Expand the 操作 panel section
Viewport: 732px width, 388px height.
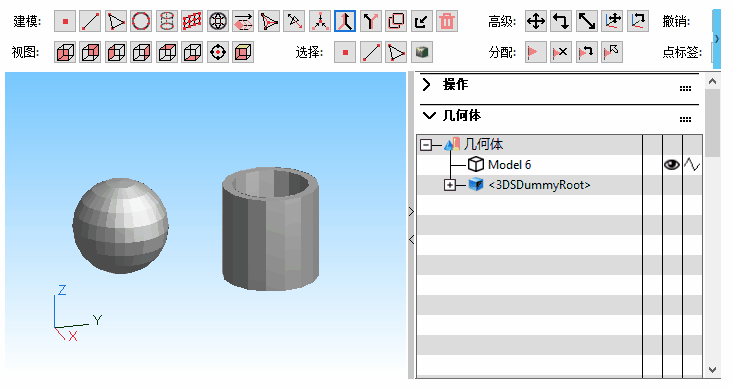tap(426, 85)
